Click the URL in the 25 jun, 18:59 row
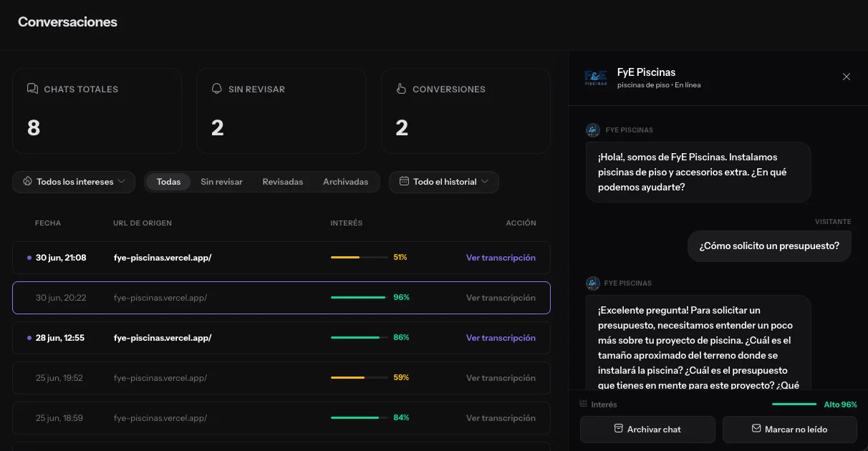868x451 pixels. (160, 418)
